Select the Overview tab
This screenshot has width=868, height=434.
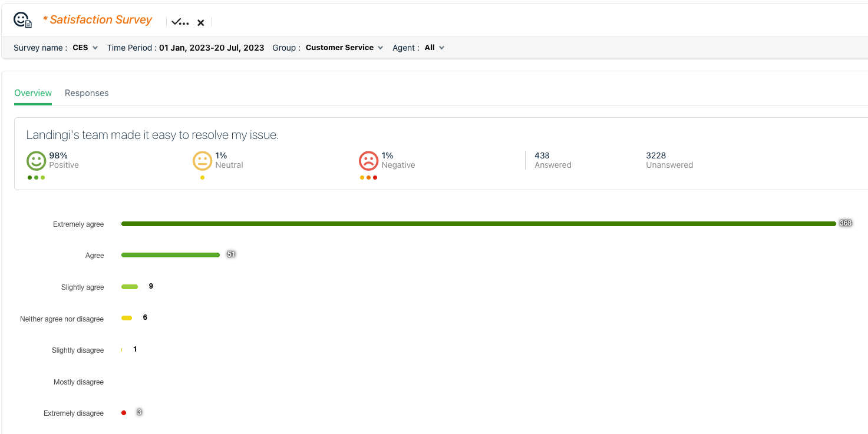point(33,93)
